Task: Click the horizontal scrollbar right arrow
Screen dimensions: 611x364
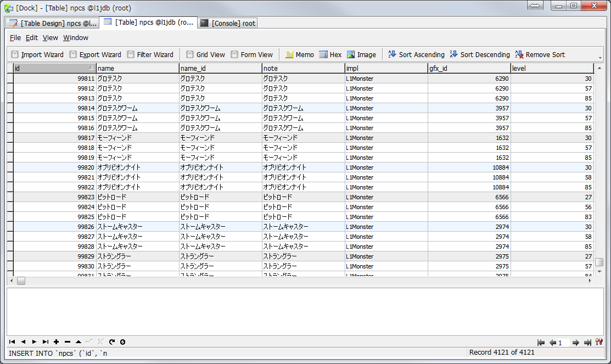Action: click(x=590, y=281)
